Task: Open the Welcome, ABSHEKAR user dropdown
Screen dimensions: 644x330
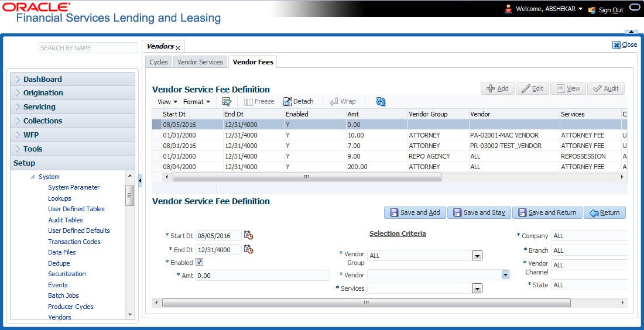Action: pos(549,9)
